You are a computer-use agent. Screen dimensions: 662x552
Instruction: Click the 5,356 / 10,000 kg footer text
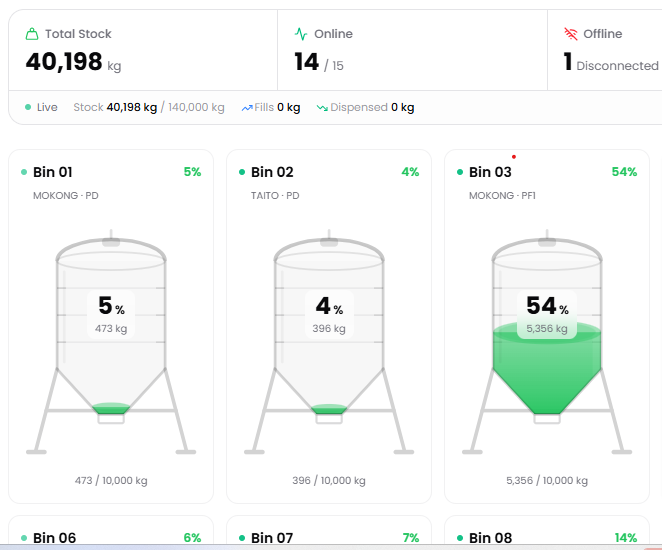(547, 481)
